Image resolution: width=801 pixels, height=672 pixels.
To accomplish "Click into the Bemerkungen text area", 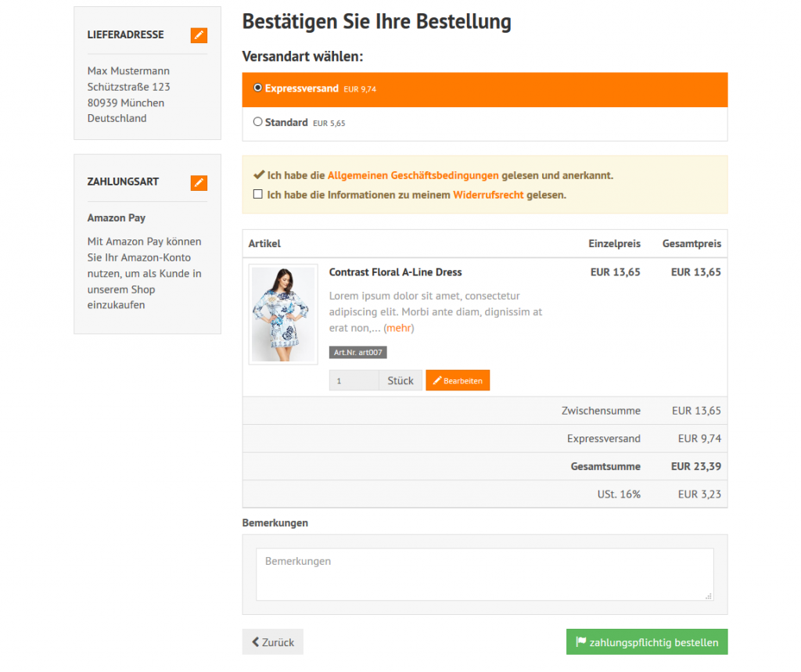I will 484,574.
